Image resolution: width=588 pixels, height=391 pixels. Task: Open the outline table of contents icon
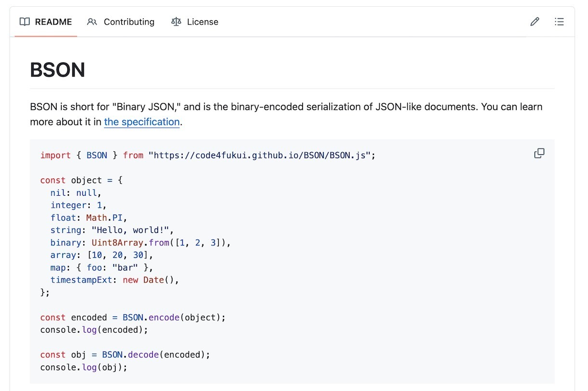tap(559, 22)
